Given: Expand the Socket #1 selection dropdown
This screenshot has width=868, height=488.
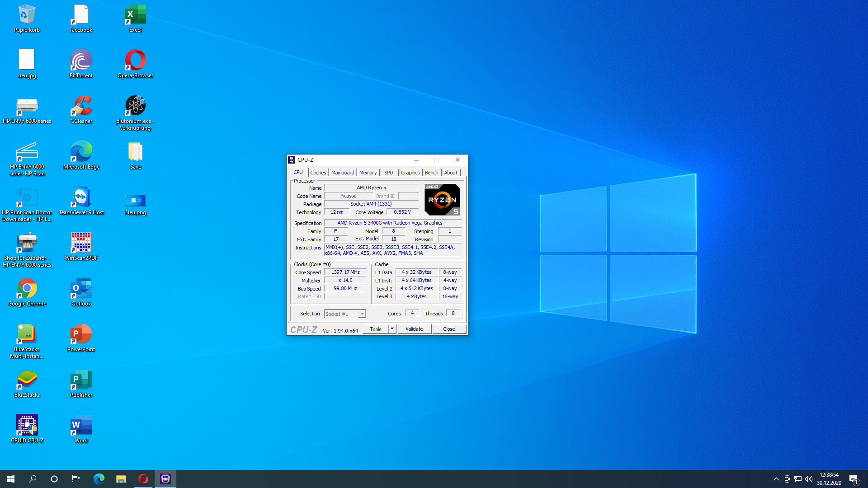Looking at the screenshot, I should 362,314.
